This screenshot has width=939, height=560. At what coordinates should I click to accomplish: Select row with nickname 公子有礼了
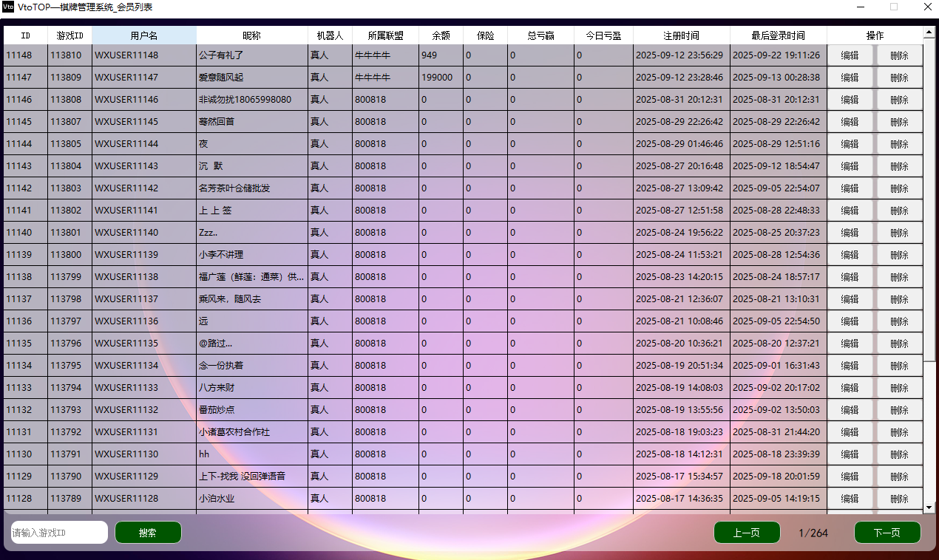[251, 55]
